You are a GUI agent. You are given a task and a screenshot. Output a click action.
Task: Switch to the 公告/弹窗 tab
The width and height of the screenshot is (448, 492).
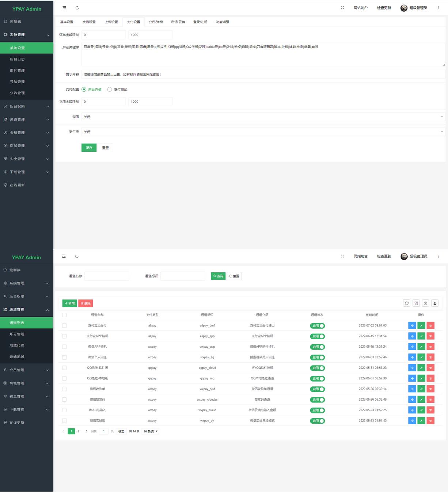pos(156,22)
